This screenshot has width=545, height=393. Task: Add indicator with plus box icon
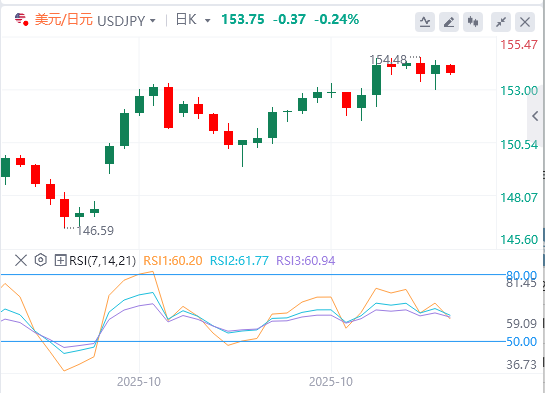60,260
